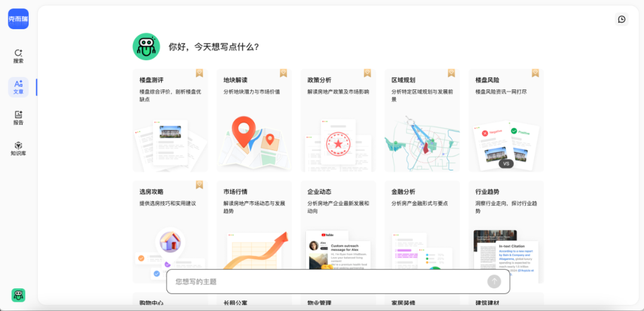Image resolution: width=644 pixels, height=311 pixels.
Task: Click the description 楼盘风险资讯一网打尽
Action: (x=501, y=92)
